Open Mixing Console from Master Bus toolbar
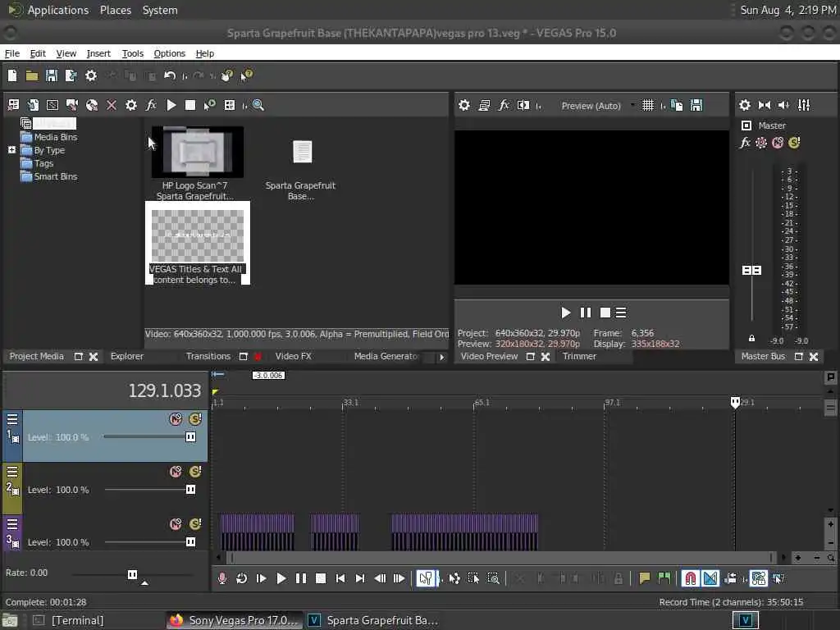The image size is (840, 630). click(x=804, y=105)
